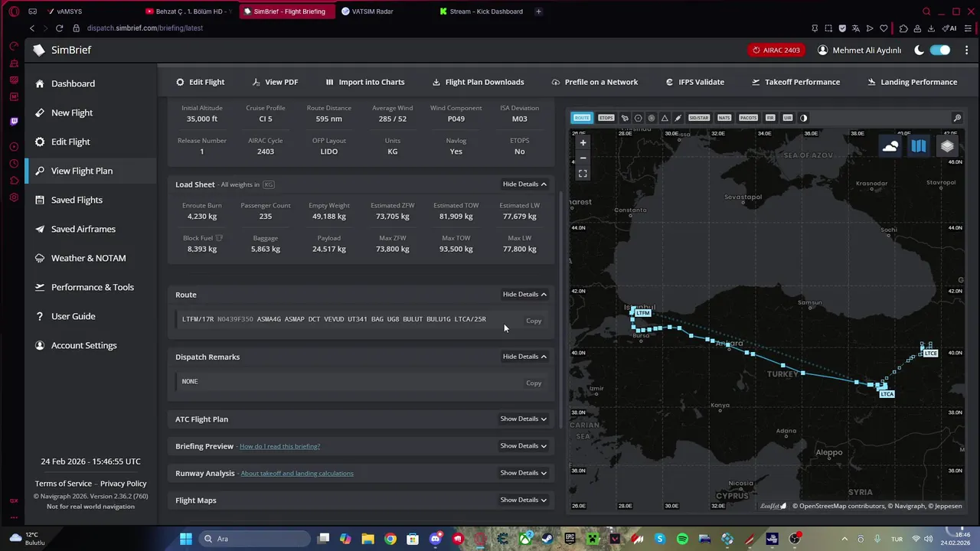This screenshot has width=980, height=551.
Task: Open Takeoff Performance
Action: (795, 82)
